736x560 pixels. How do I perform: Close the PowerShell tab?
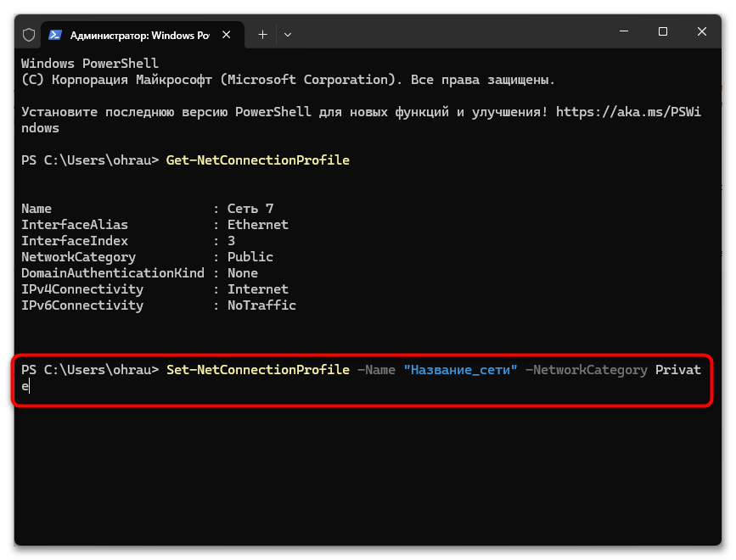coord(227,35)
